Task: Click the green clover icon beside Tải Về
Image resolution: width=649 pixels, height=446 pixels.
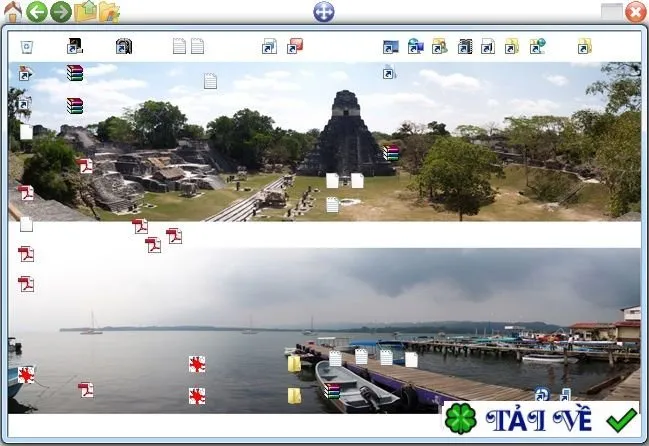Action: tap(460, 419)
